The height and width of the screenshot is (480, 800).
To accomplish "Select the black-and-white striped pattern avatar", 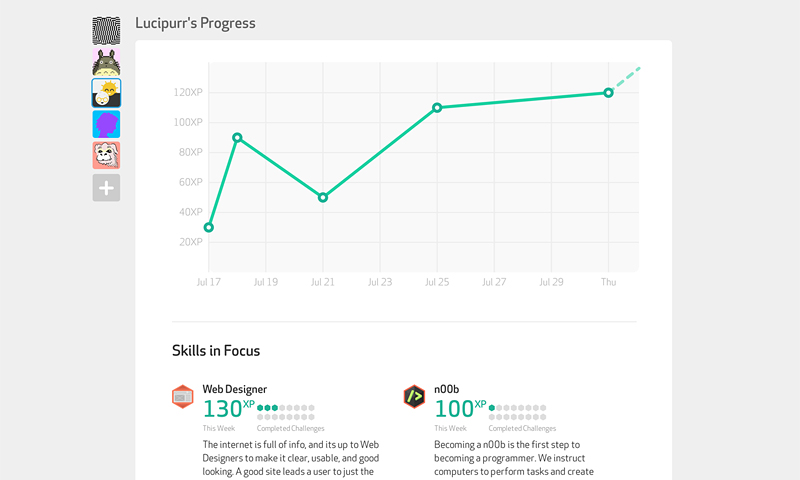I will coord(106,31).
